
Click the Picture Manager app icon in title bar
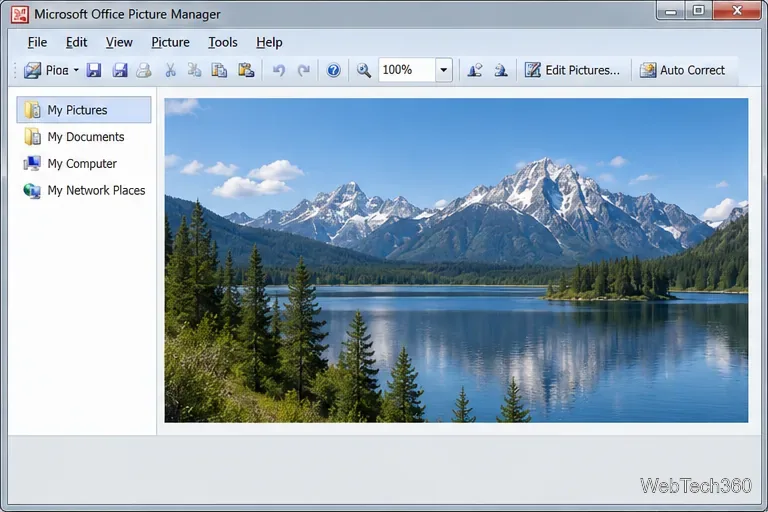tap(20, 14)
